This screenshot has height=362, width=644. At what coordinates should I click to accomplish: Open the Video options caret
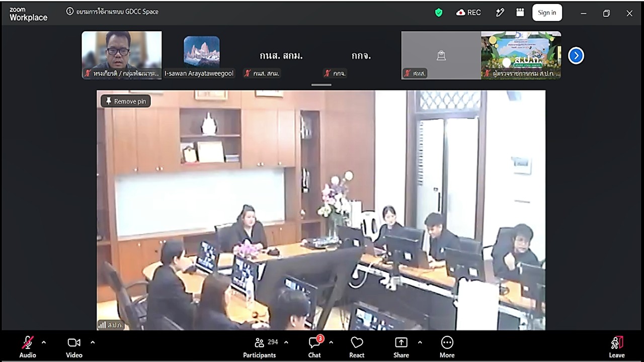(x=93, y=342)
